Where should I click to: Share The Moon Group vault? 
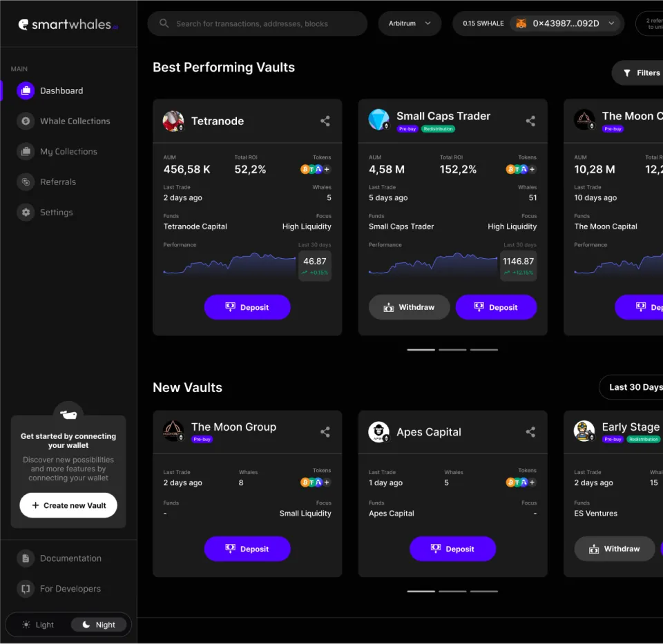tap(325, 432)
